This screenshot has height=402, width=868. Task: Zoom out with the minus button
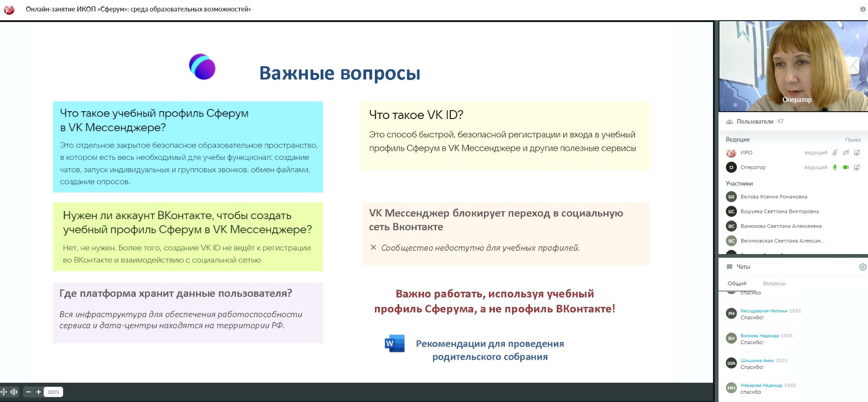pos(29,392)
